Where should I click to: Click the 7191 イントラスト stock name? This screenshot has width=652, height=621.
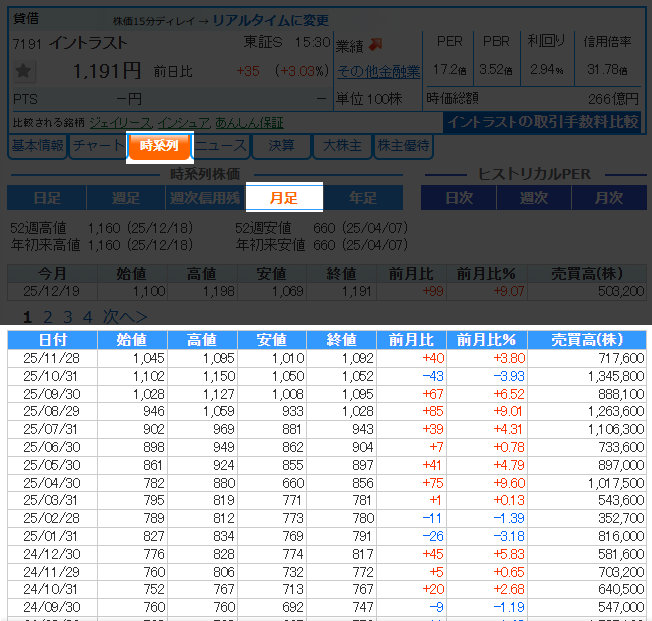70,43
